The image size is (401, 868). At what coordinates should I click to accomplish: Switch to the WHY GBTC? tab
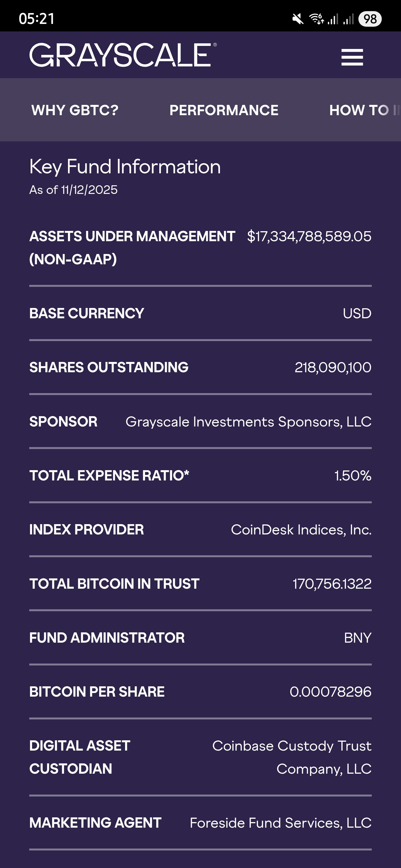pyautogui.click(x=75, y=110)
